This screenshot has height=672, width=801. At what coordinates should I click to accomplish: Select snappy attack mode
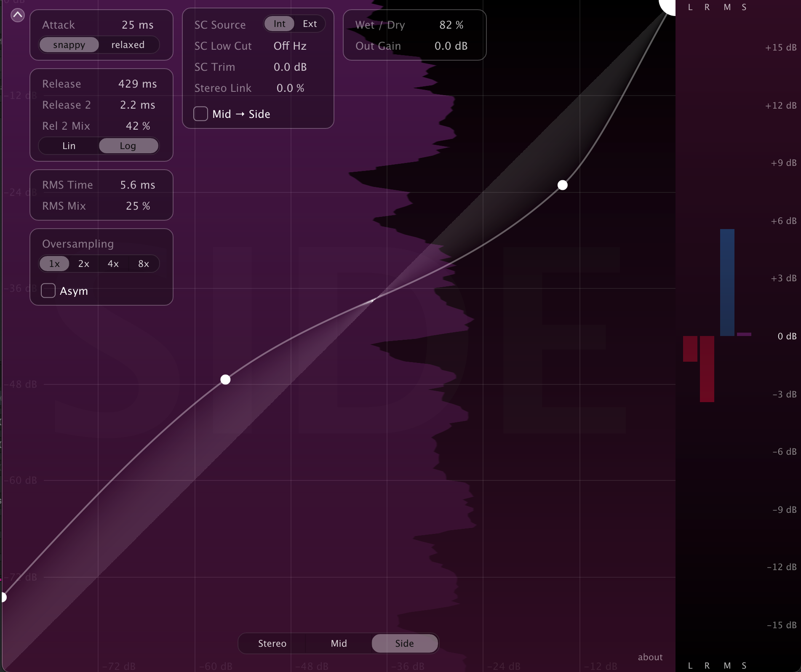click(69, 45)
